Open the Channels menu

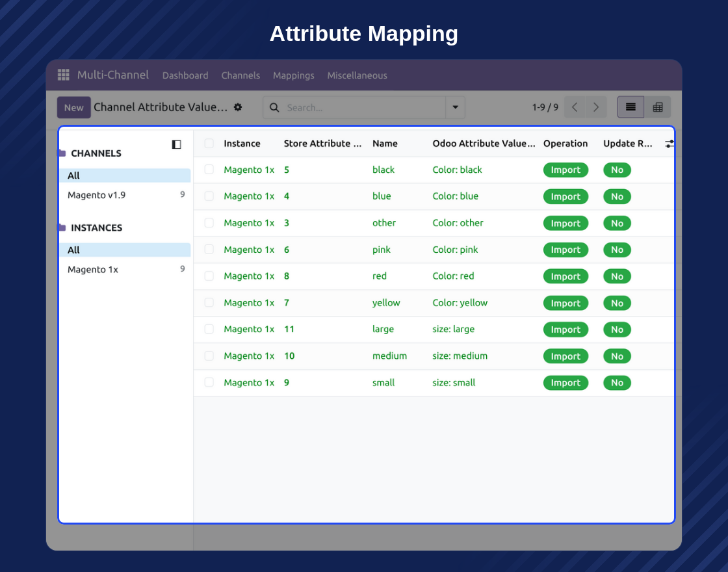(240, 75)
